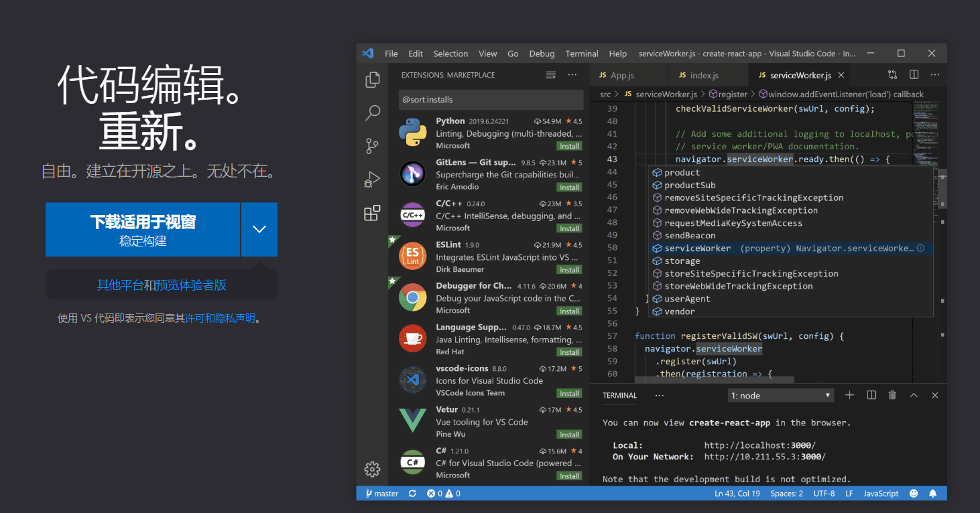The height and width of the screenshot is (513, 980).
Task: Install the GitLens extension
Action: coord(569,188)
